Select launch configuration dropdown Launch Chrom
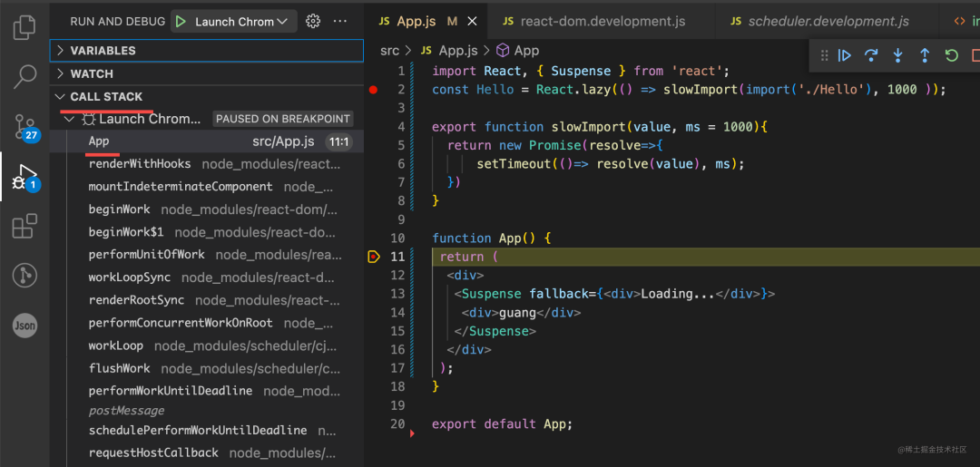 click(241, 22)
